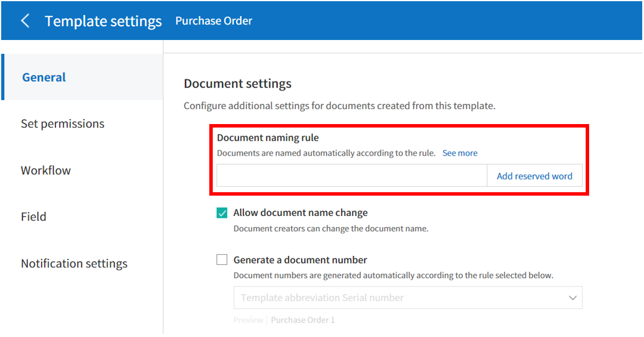Click the Template settings header title

pos(103,21)
